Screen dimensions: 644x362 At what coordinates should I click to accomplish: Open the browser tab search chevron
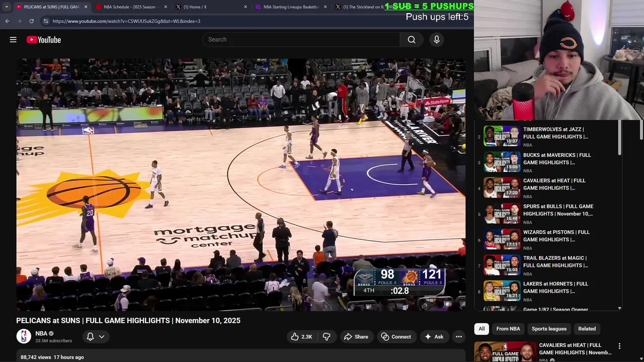[7, 7]
